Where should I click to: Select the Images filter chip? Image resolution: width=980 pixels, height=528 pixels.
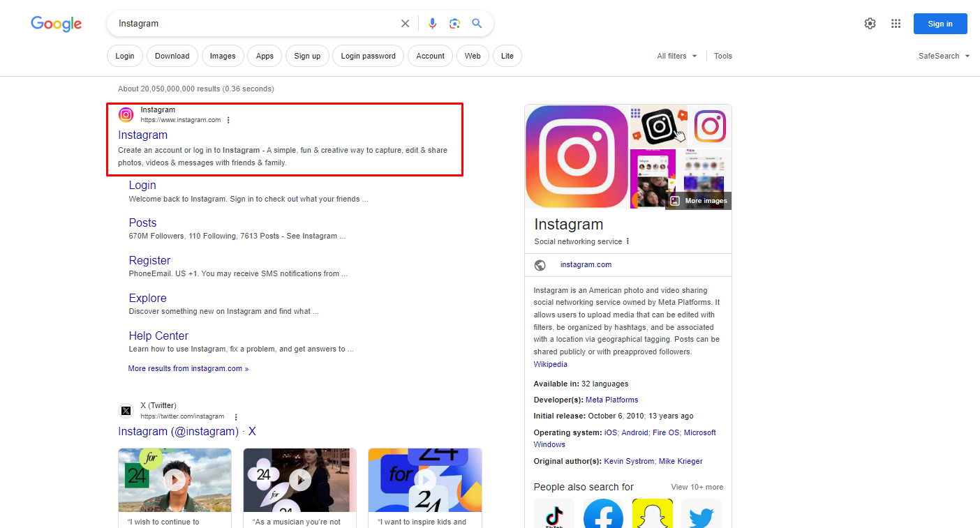[x=223, y=56]
